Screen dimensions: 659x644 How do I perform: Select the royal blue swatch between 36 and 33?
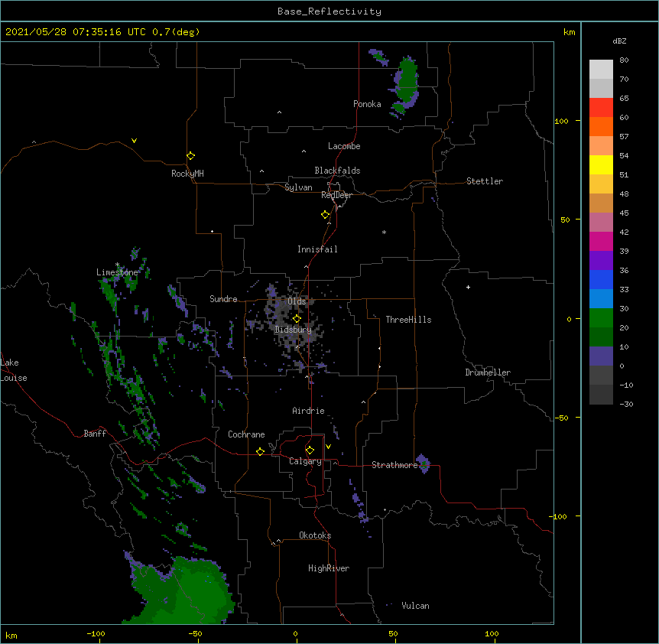click(x=601, y=279)
